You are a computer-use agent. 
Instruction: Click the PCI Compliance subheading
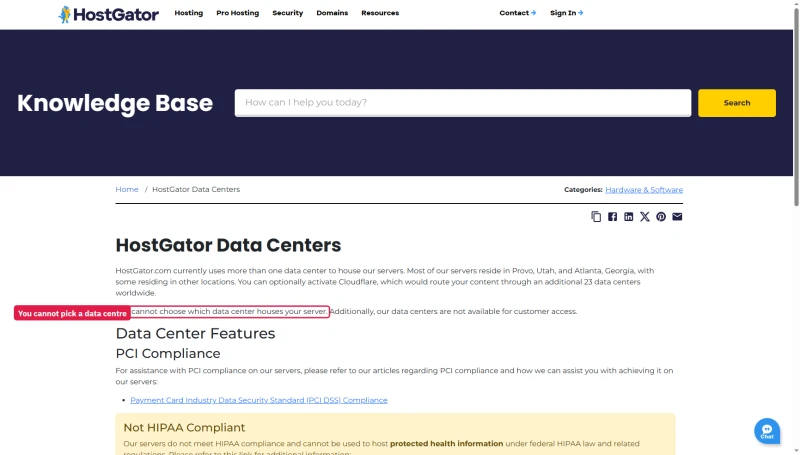click(x=168, y=353)
